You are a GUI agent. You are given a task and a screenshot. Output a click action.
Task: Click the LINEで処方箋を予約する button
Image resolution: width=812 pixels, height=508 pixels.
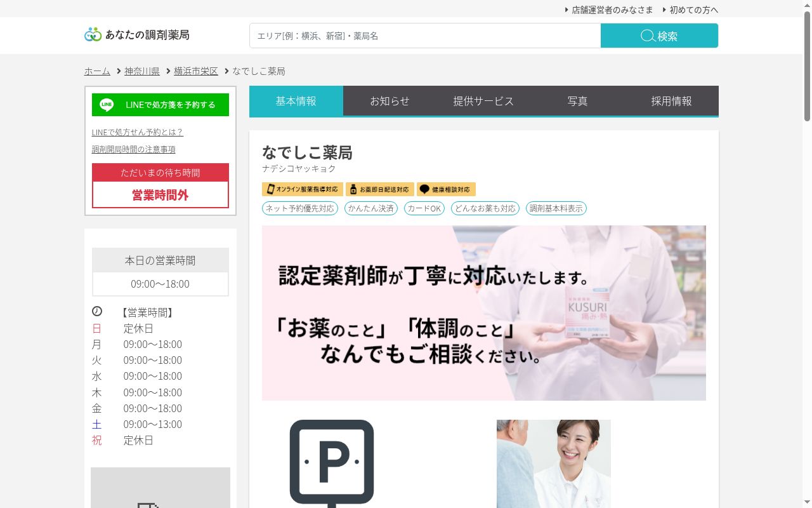tap(160, 105)
